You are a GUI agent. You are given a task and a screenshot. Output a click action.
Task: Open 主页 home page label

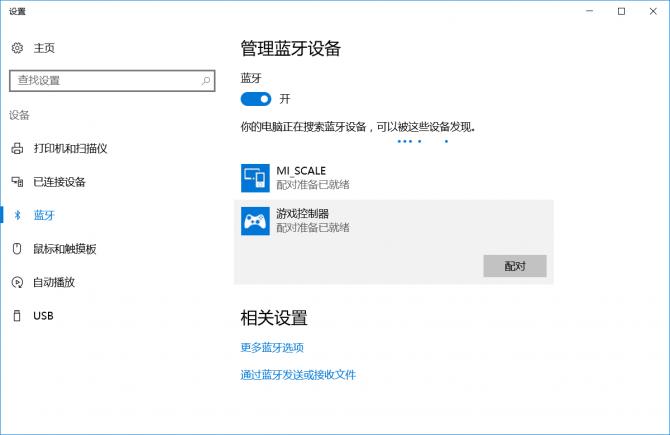click(44, 48)
